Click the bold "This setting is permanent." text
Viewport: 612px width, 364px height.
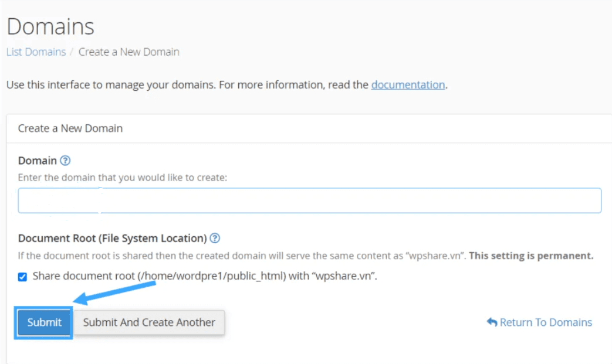click(531, 256)
